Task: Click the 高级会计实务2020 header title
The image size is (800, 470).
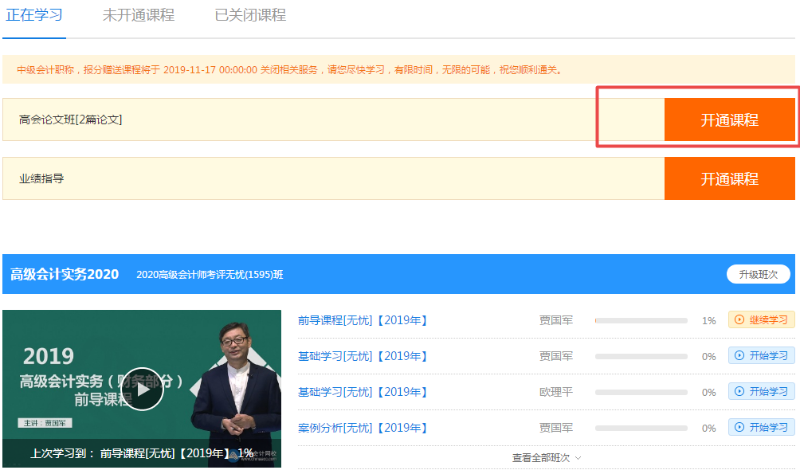Action: [x=64, y=274]
